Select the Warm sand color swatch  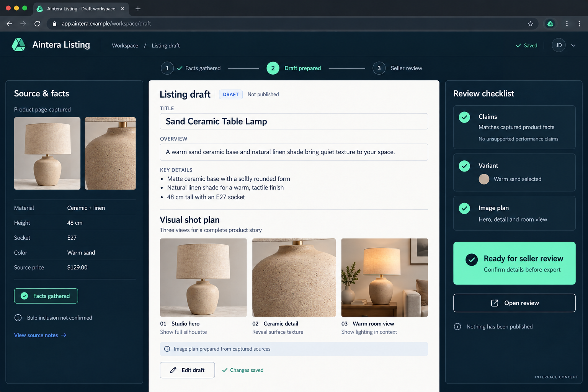click(x=484, y=179)
